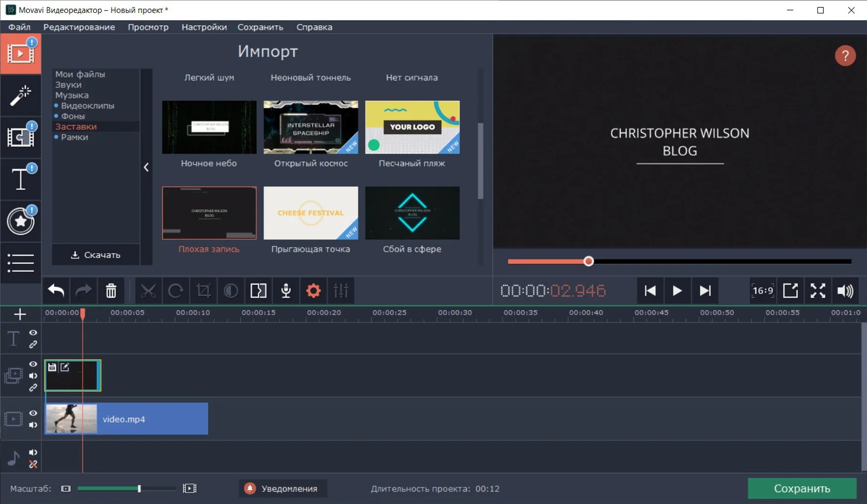The image size is (867, 504).
Task: Open the Import media tab icon
Action: 20,53
